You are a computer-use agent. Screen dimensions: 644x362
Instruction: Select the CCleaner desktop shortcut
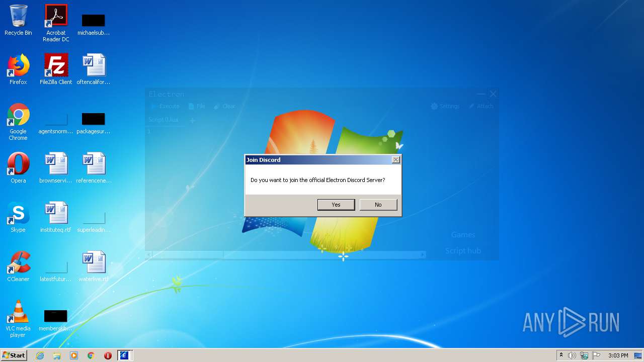(18, 266)
